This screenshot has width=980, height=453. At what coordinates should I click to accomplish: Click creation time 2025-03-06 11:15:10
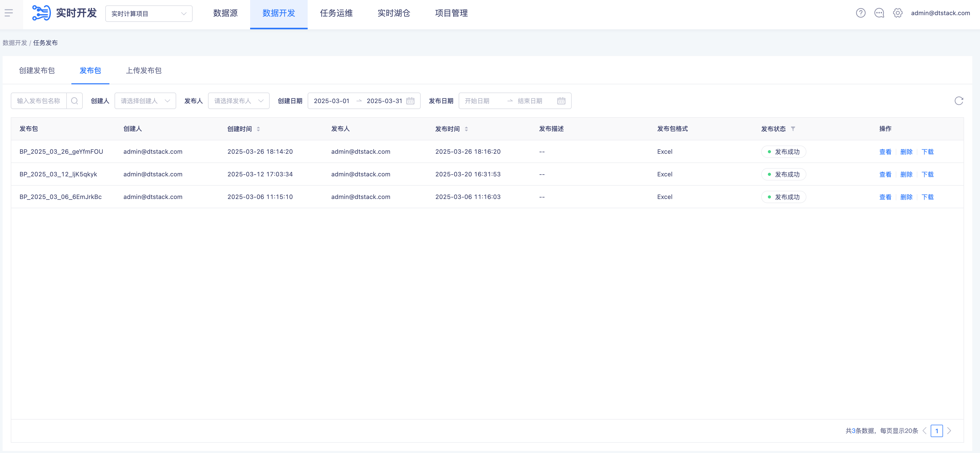(260, 197)
